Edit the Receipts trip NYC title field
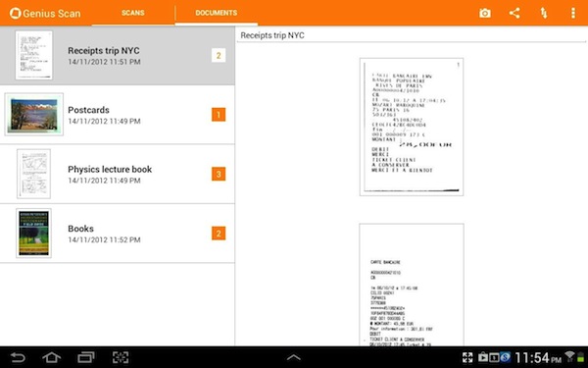The height and width of the screenshot is (368, 588). pyautogui.click(x=412, y=35)
